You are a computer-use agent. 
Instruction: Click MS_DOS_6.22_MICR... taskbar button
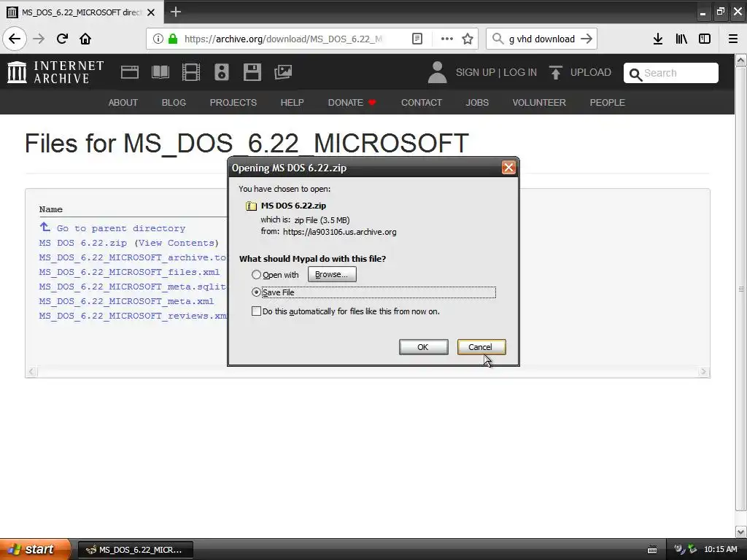point(135,550)
